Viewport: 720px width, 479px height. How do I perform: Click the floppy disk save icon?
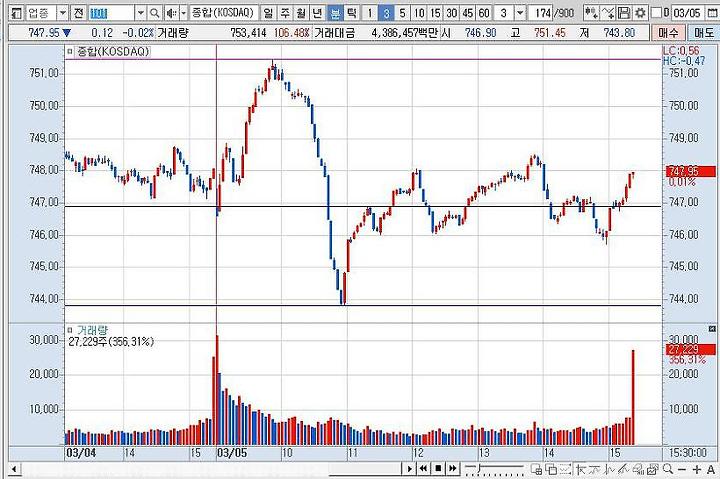pyautogui.click(x=624, y=13)
